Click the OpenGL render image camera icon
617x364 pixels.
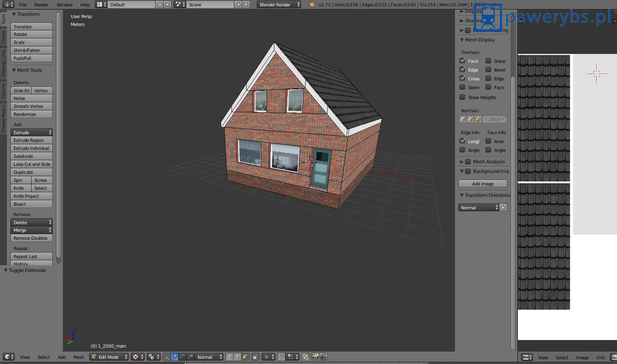click(x=315, y=357)
